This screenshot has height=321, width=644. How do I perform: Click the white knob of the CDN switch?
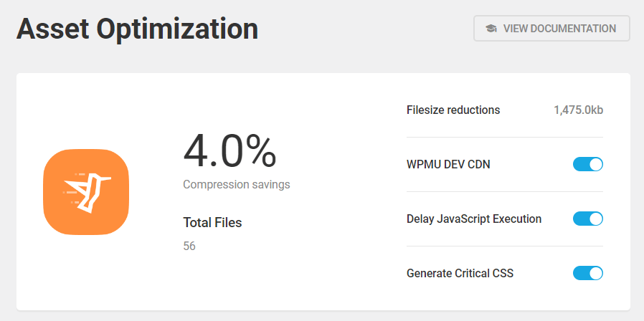click(595, 165)
